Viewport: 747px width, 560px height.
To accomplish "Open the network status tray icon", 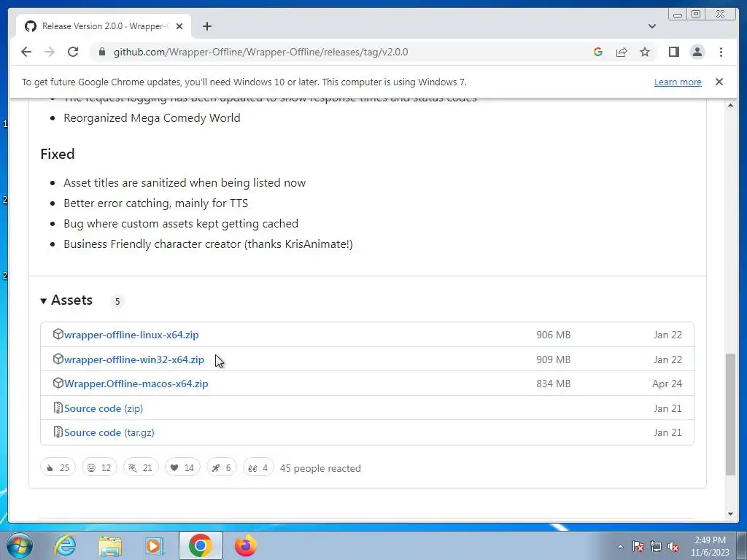I will (x=656, y=546).
